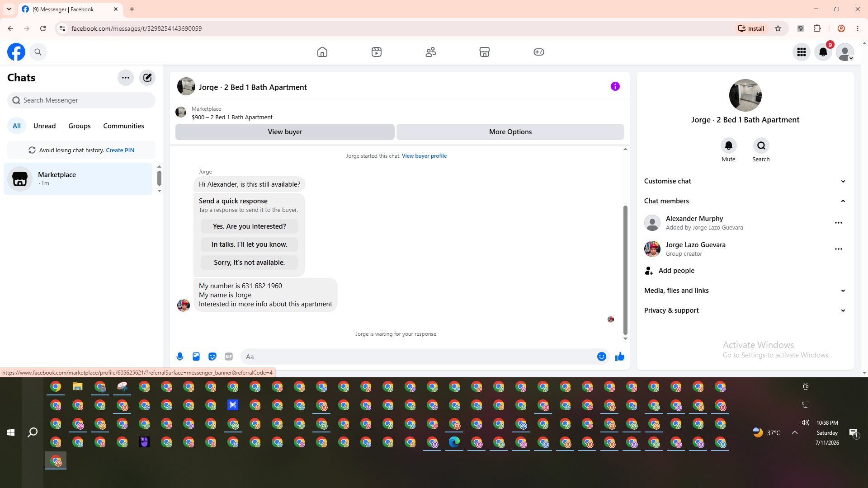Click the apartment listing thumbnail in right panel

tap(745, 95)
